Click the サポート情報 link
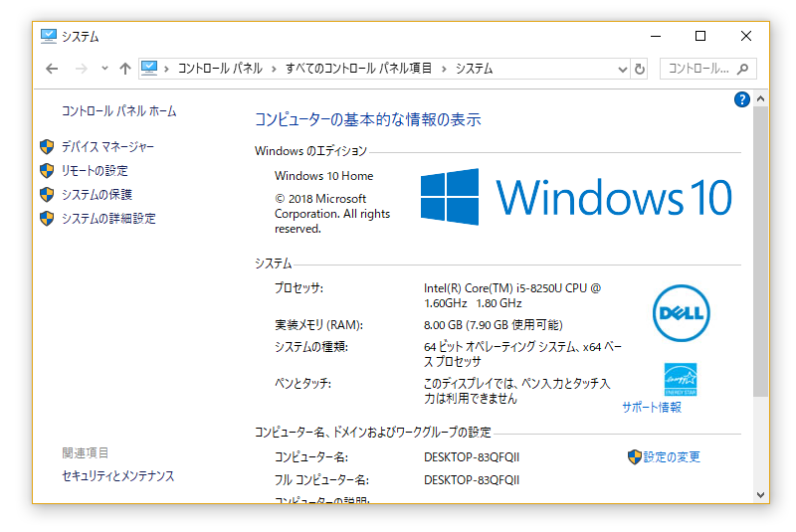The height and width of the screenshot is (532, 796). pos(652,408)
